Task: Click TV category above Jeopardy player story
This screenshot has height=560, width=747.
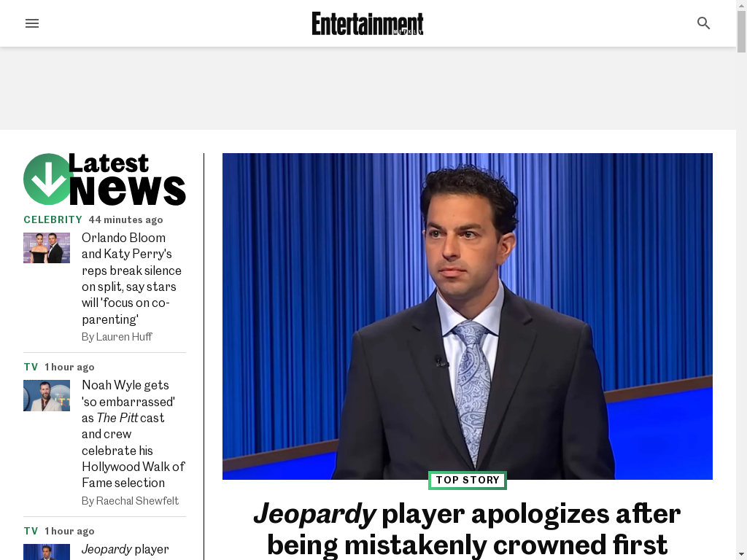Action: click(x=31, y=531)
